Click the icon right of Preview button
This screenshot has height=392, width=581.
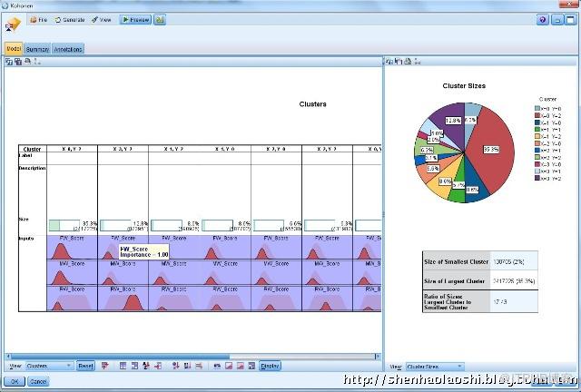tap(160, 20)
